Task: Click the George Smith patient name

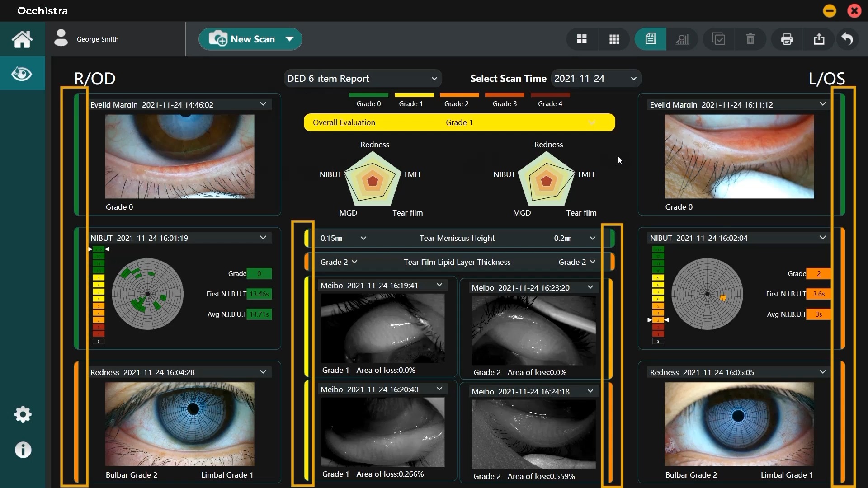Action: click(x=98, y=39)
